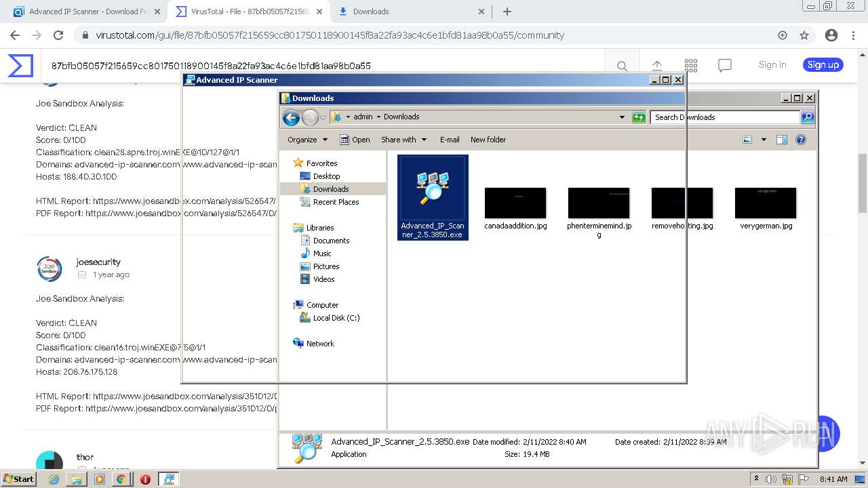The width and height of the screenshot is (868, 488).
Task: Open Chrome three-dot menu
Action: click(x=853, y=35)
